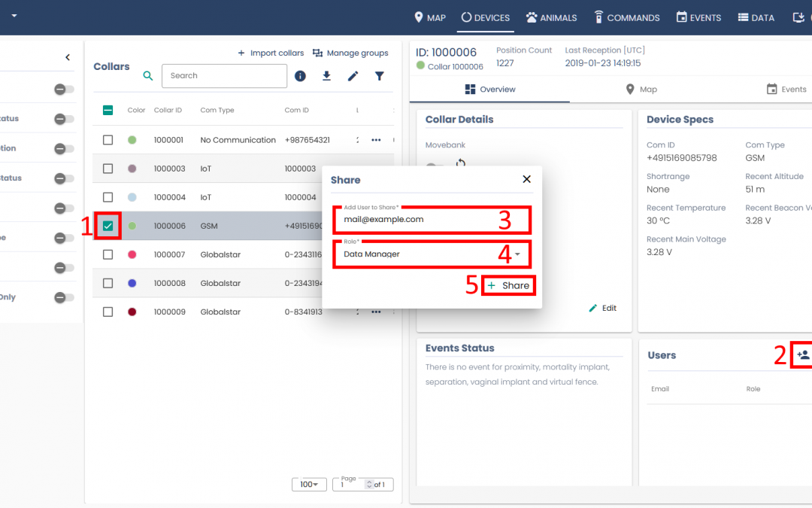Switch to the Map tab in collar details

coord(641,90)
